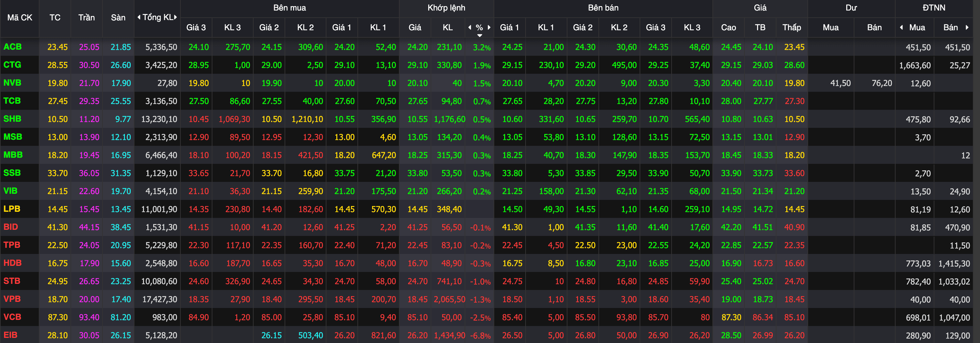Click the Tổng KL column header
This screenshot has height=343, width=980.
click(x=158, y=17)
